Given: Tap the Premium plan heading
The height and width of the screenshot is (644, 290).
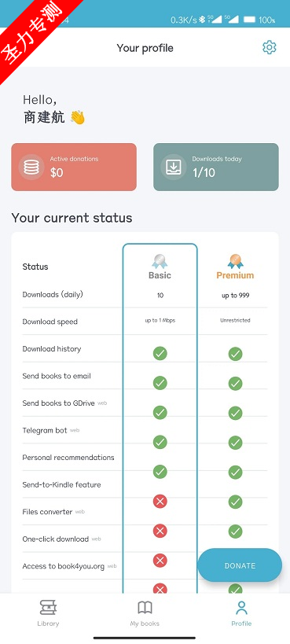Looking at the screenshot, I should 235,275.
